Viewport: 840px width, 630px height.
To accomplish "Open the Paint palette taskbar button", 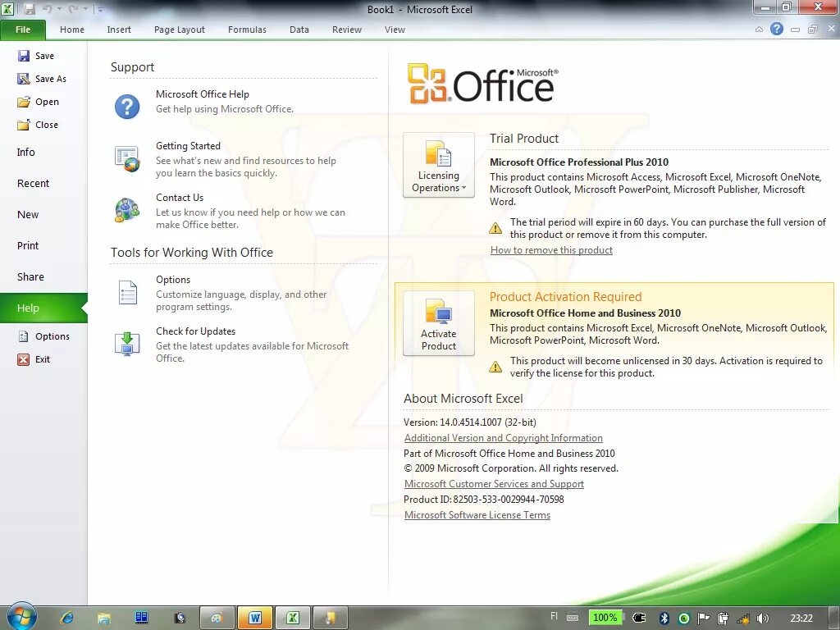I will [217, 619].
